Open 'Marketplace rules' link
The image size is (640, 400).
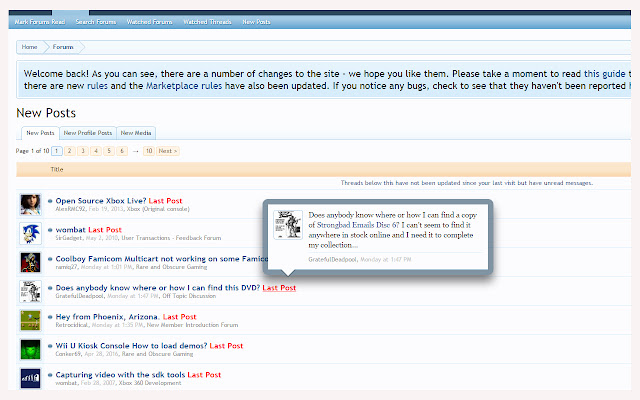[x=184, y=86]
